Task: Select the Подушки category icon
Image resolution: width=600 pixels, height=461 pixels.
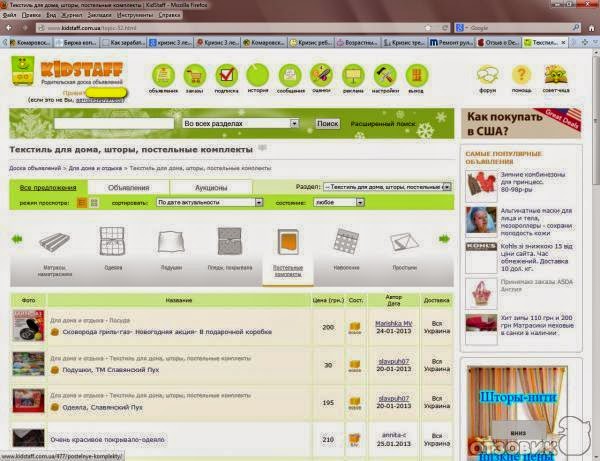Action: pos(171,242)
